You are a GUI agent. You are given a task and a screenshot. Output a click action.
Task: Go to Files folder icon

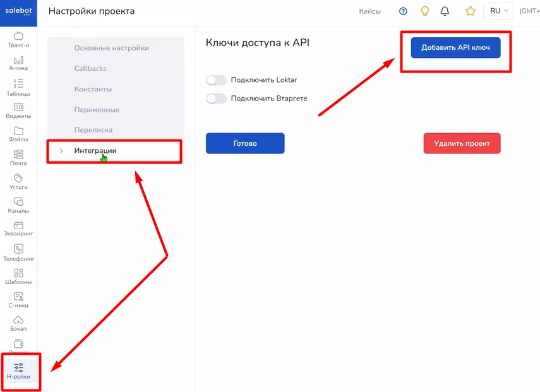coord(18,131)
